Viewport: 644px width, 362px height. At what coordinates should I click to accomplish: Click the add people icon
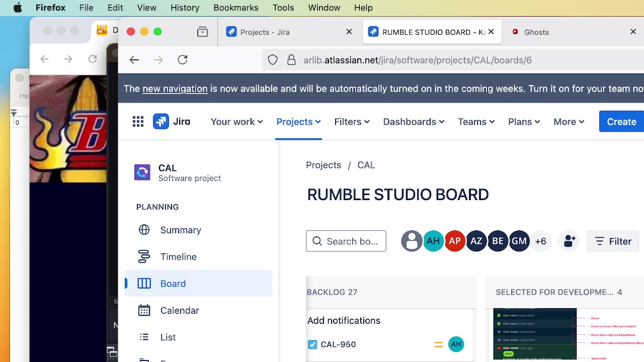(x=570, y=241)
